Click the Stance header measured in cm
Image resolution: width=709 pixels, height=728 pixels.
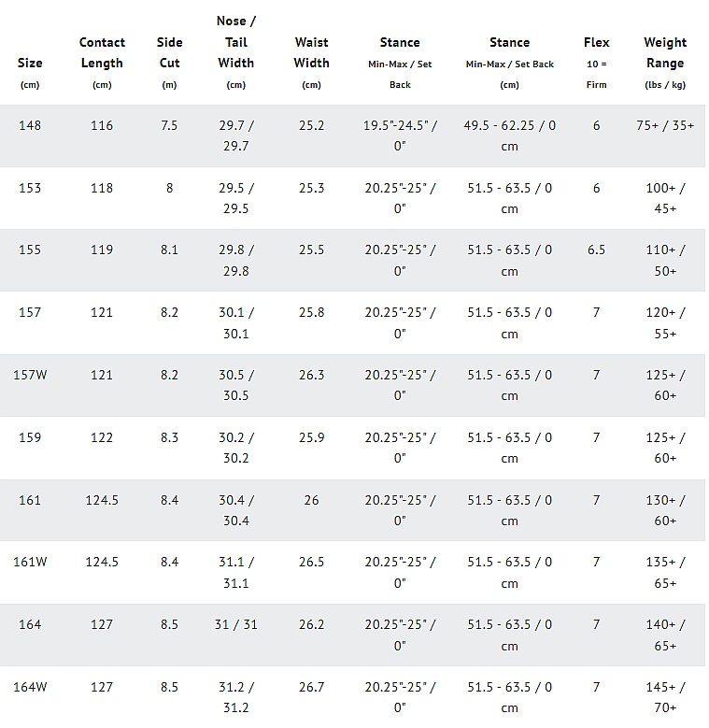pos(509,43)
